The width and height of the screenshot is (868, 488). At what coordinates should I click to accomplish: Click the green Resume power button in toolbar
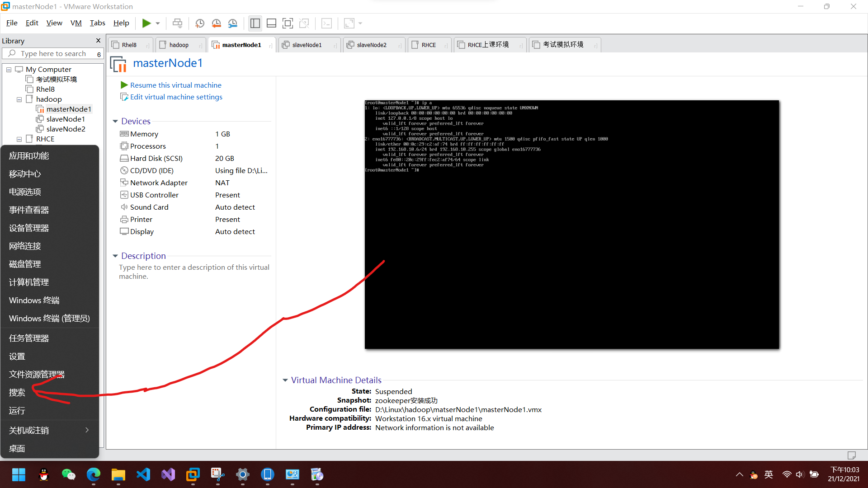[x=146, y=23]
